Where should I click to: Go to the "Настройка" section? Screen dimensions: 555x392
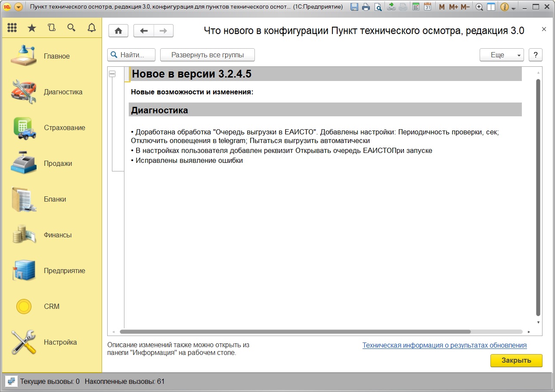pyautogui.click(x=60, y=342)
